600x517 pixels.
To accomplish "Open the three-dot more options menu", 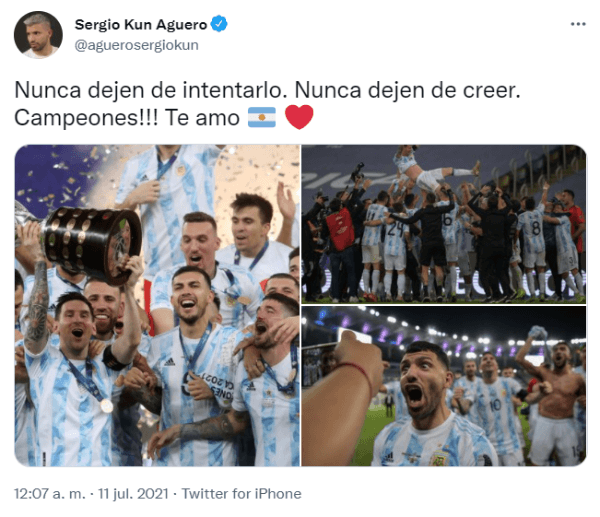I will [578, 24].
